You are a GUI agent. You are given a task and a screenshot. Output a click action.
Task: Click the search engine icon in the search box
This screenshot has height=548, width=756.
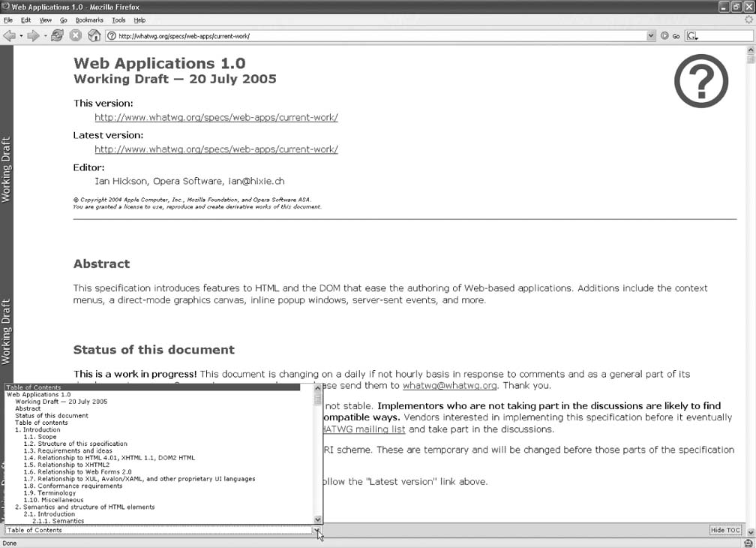coord(691,36)
